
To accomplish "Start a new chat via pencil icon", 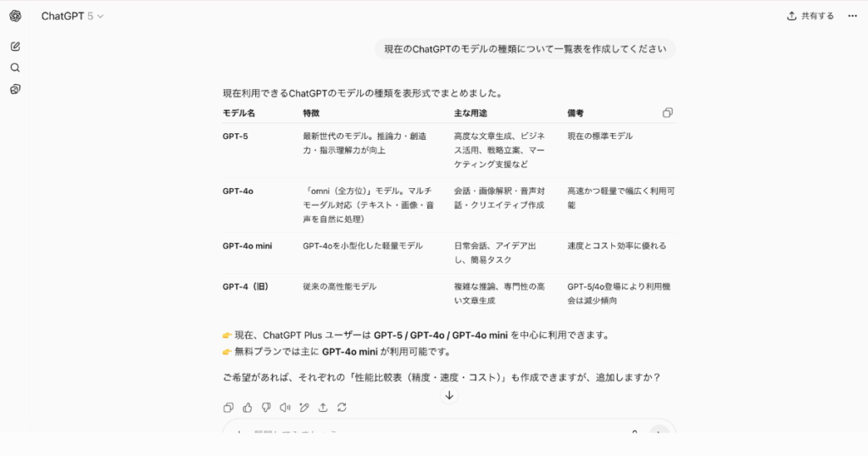I will pyautogui.click(x=15, y=47).
